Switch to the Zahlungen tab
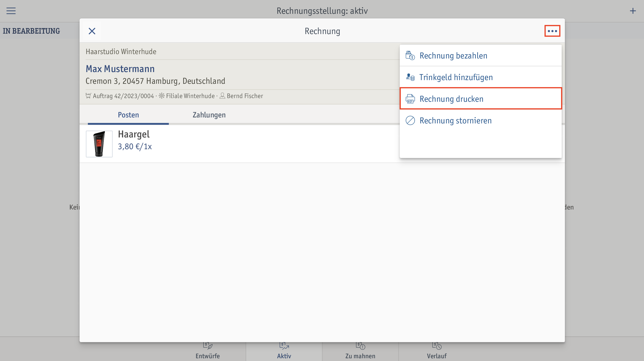This screenshot has width=644, height=361. click(209, 115)
